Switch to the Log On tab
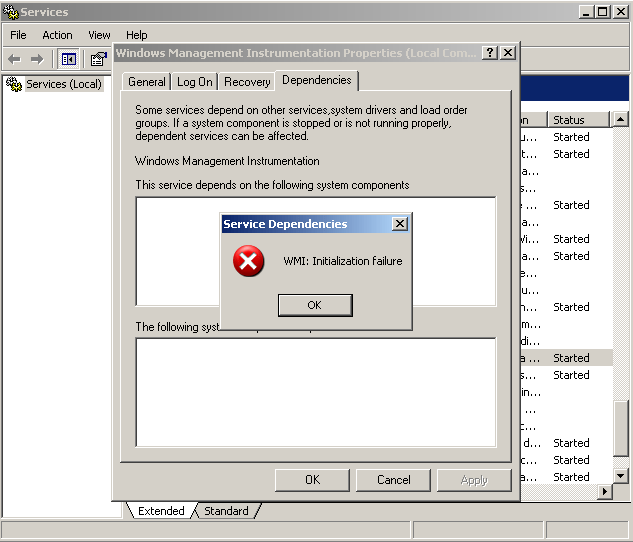Screen dimensions: 633x542 pos(195,82)
